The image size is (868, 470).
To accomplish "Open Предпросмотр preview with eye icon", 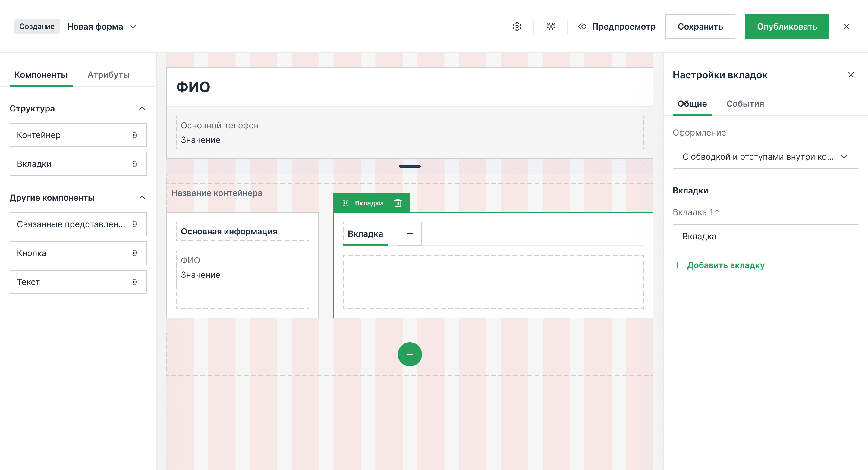I will (x=617, y=26).
